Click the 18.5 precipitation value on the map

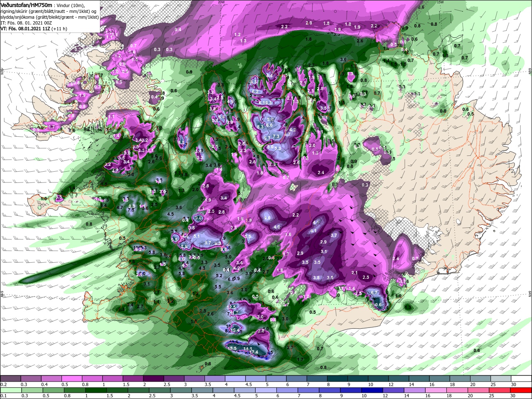click(x=232, y=348)
